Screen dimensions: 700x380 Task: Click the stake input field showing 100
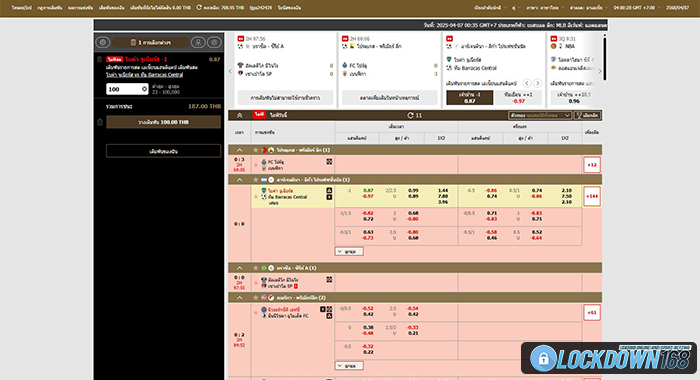coord(127,89)
